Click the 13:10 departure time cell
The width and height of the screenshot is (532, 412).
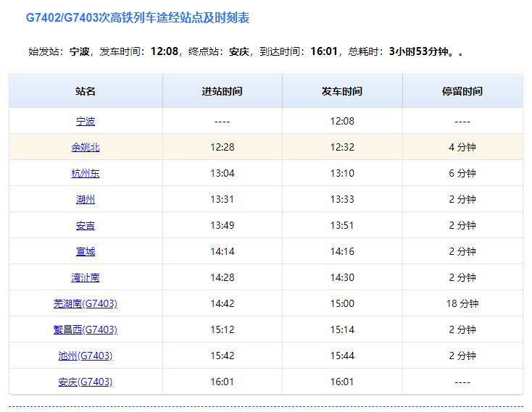point(342,173)
